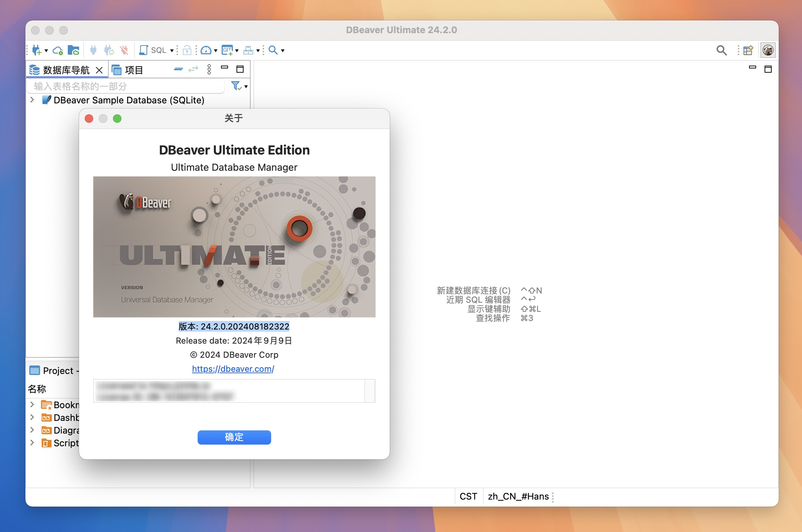Minimize the database navigator panel
The height and width of the screenshot is (532, 802).
coord(225,67)
